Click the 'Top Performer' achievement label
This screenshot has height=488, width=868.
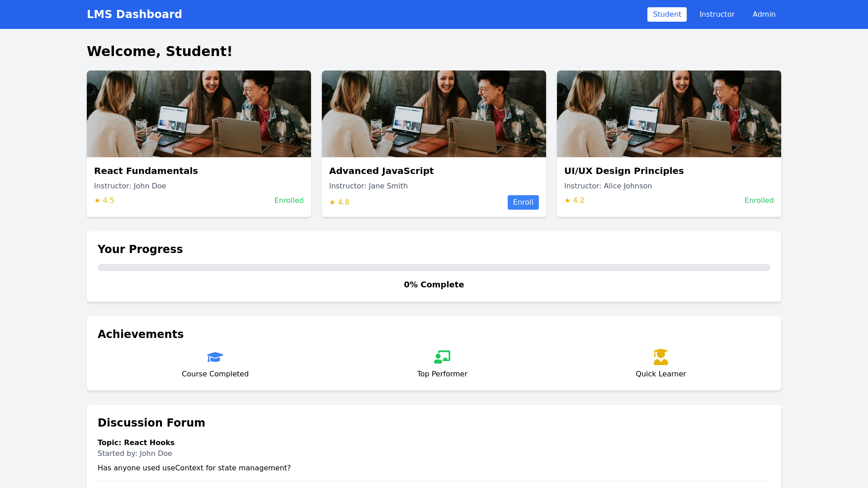click(442, 374)
